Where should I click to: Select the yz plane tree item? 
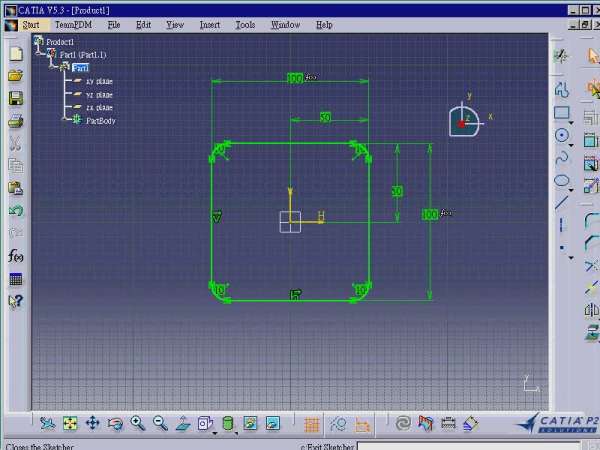(x=99, y=95)
